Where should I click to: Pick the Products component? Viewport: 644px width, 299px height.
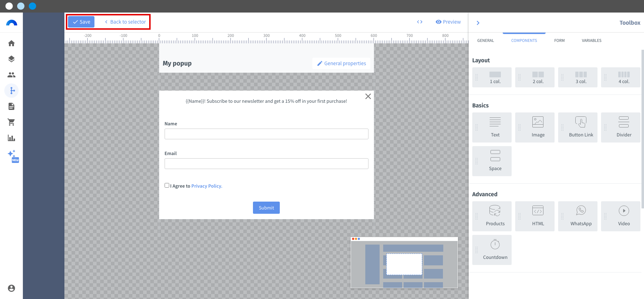492,216
